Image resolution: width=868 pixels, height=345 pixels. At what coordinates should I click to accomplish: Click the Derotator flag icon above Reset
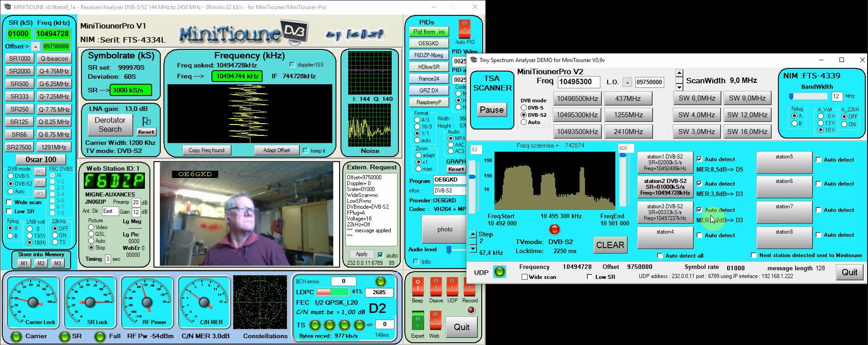click(146, 121)
